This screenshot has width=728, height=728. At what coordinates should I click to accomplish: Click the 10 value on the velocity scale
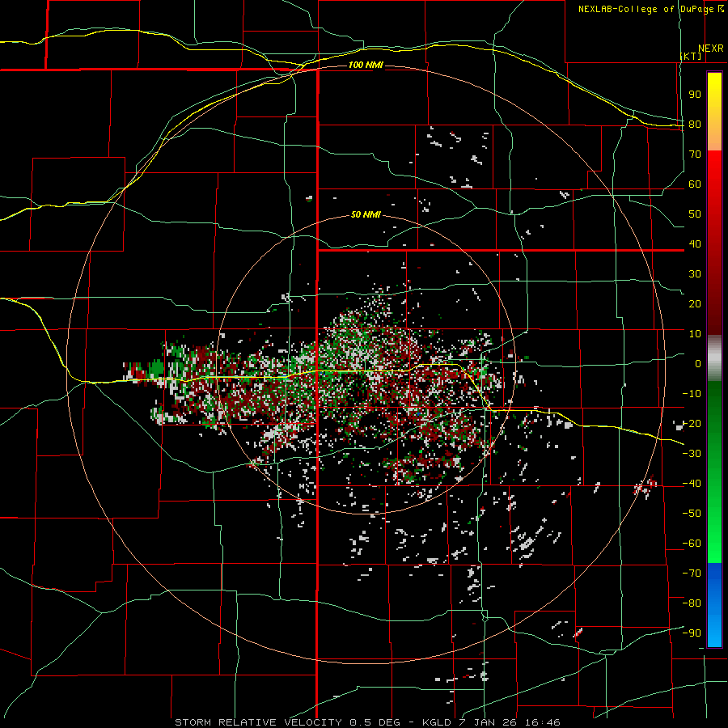[695, 334]
